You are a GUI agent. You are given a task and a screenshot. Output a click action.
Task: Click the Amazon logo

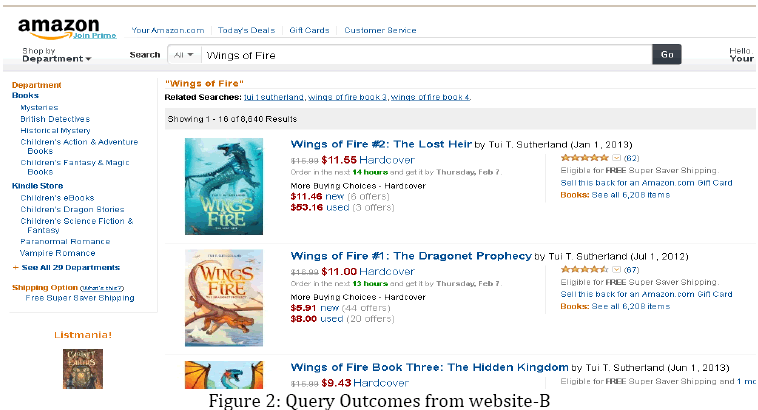(58, 28)
